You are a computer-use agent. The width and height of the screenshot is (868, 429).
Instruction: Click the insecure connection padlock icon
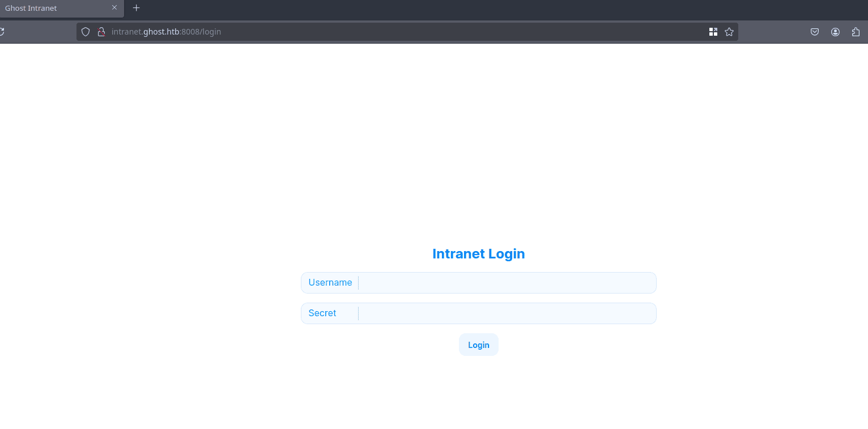[x=101, y=31]
